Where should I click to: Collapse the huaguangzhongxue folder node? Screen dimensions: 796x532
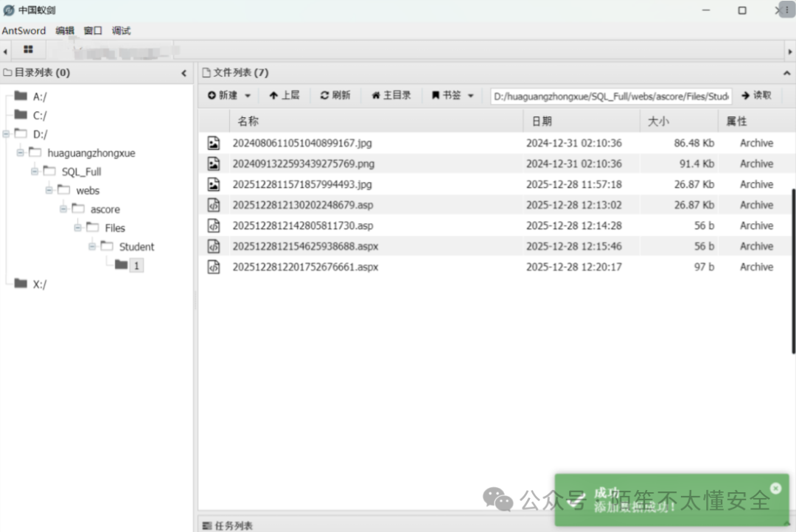[21, 153]
